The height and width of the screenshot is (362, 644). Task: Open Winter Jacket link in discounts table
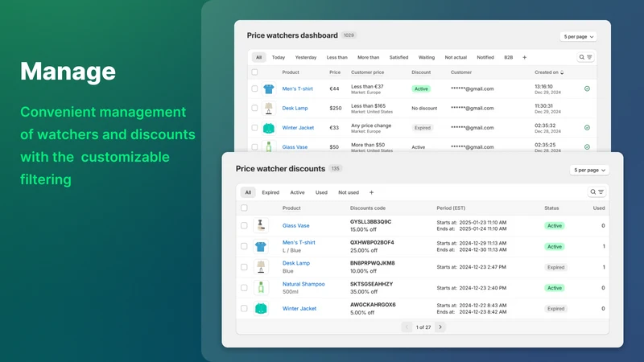(299, 309)
